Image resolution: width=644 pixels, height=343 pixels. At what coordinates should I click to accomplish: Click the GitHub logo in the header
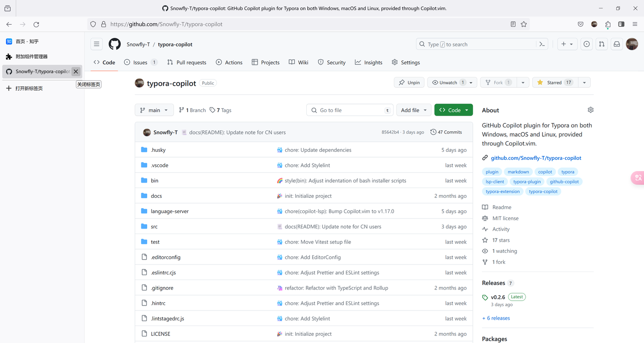[114, 44]
